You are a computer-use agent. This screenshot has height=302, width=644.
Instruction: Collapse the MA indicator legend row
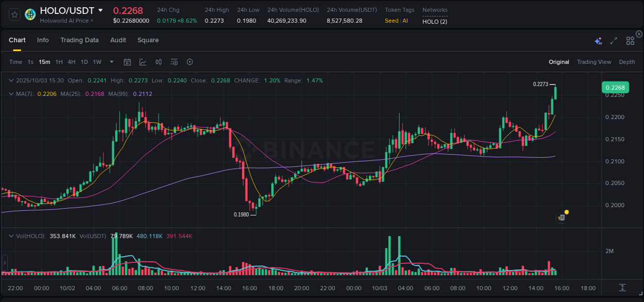point(11,94)
